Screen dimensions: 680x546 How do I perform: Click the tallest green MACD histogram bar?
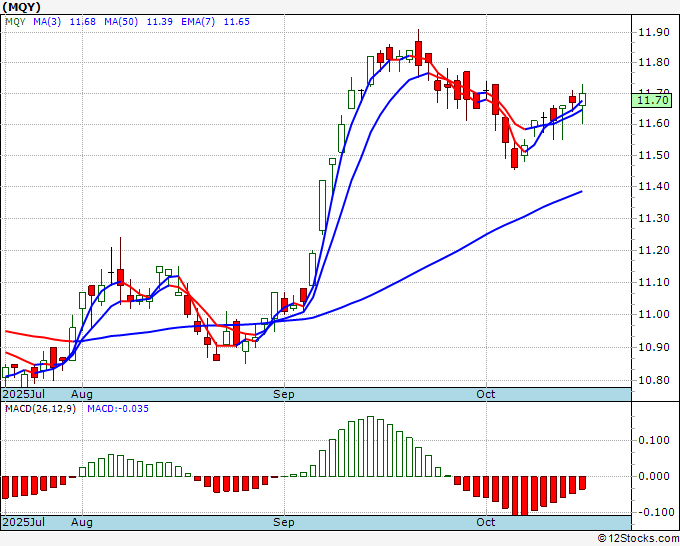370,446
